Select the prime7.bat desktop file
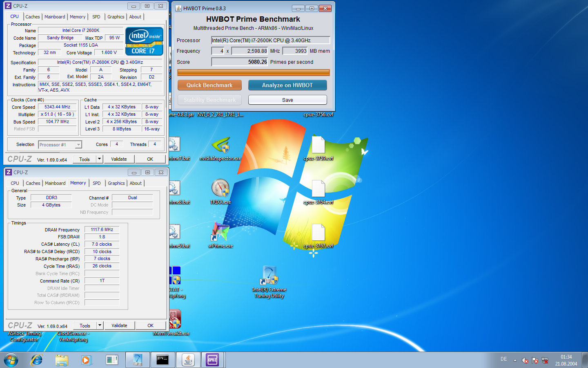The height and width of the screenshot is (368, 588). tap(178, 149)
